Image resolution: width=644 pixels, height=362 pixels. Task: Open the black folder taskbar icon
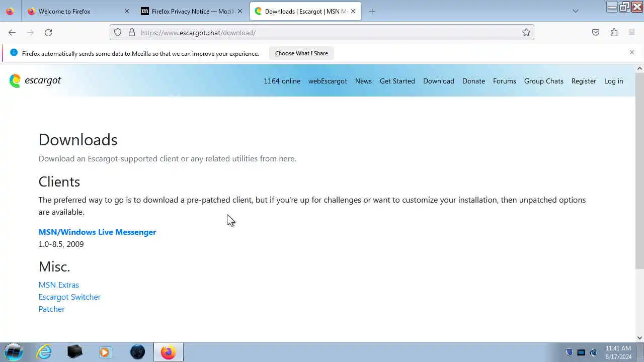[74, 352]
